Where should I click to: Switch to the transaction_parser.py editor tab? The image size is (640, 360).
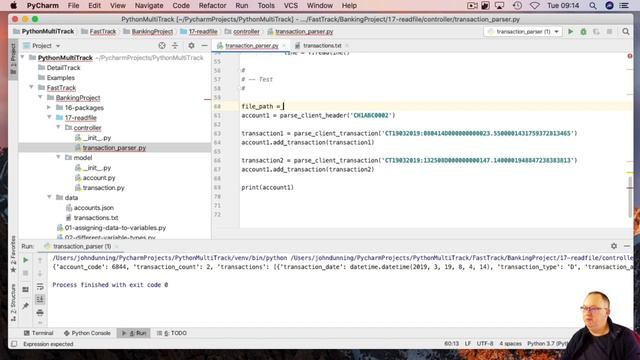251,46
